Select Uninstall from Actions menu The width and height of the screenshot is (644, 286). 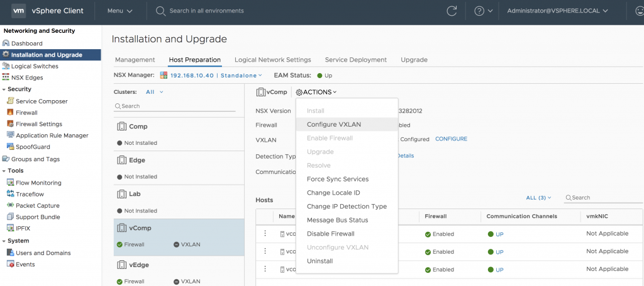347,261
